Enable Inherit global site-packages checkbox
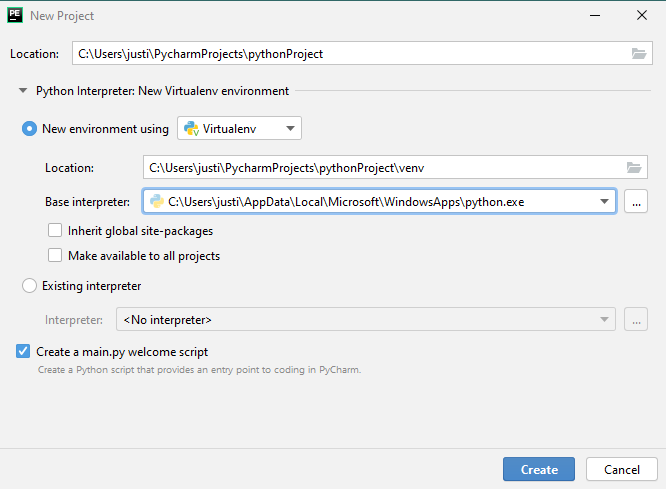This screenshot has width=666, height=489. 55,230
